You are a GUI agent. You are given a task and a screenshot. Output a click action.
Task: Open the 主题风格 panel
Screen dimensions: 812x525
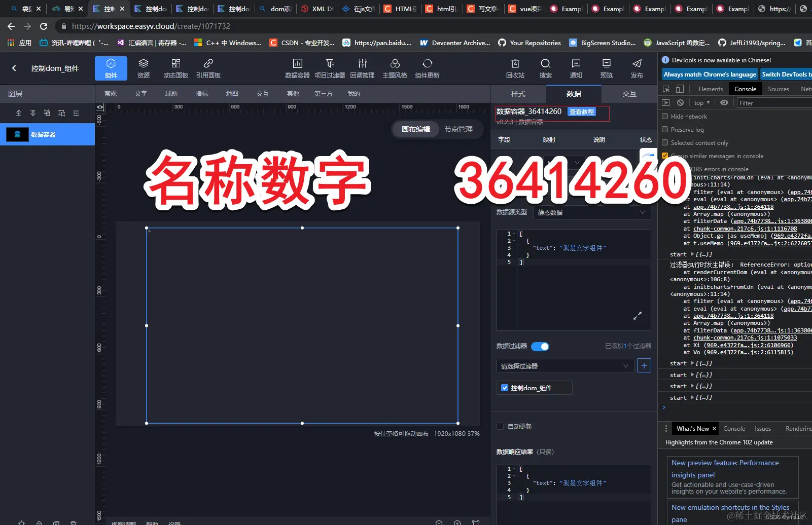point(395,67)
